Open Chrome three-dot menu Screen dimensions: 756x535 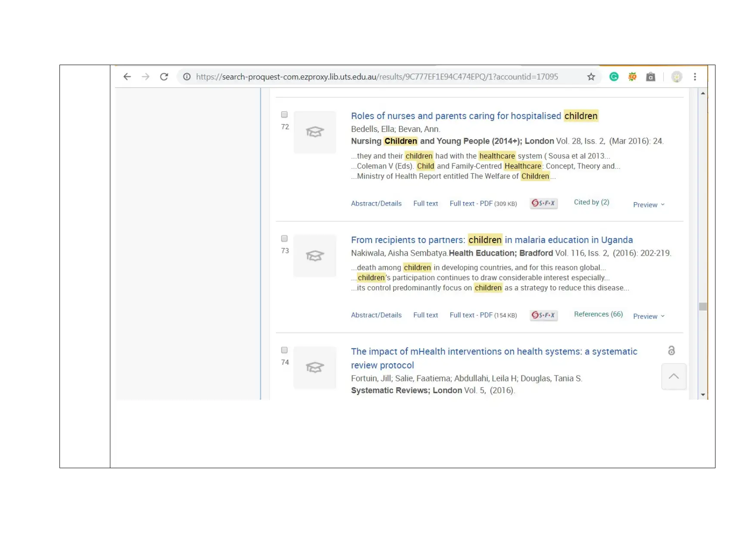(695, 77)
